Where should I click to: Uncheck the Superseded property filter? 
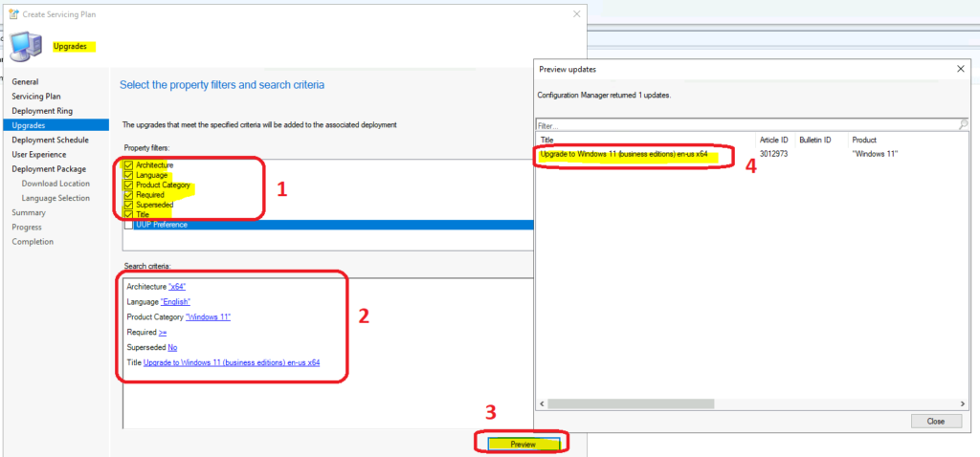pos(129,205)
